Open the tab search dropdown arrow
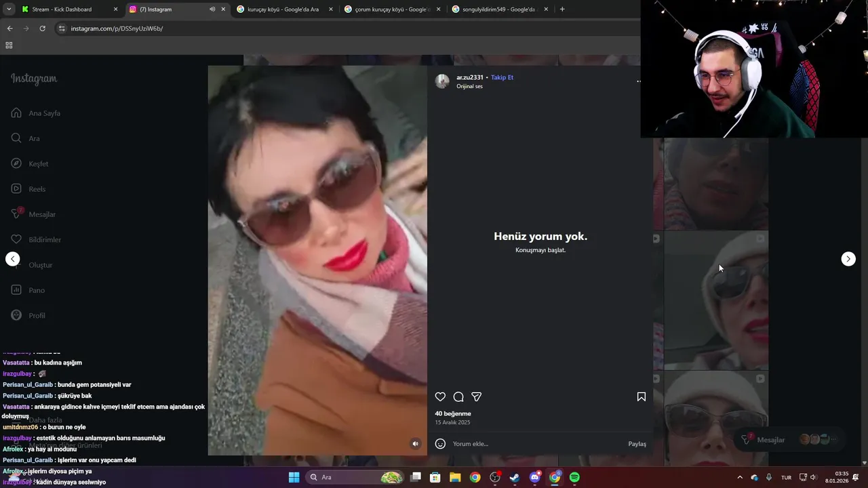Screen dimensions: 868x488 click(9, 9)
